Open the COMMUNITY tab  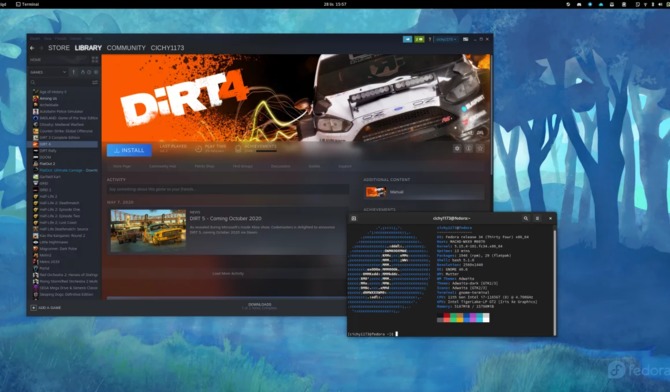126,48
